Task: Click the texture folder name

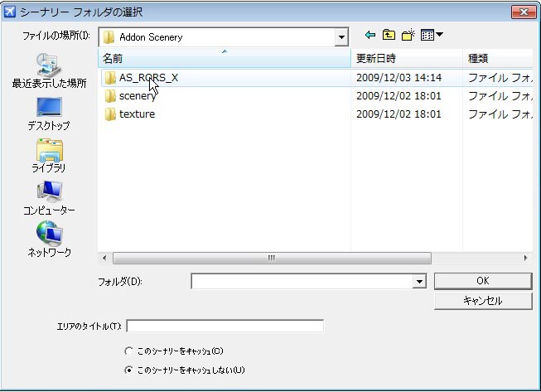Action: click(x=137, y=114)
